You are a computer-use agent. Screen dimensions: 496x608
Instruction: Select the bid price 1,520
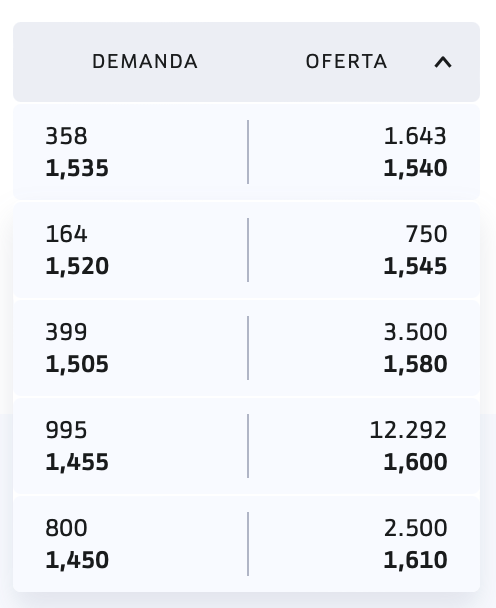pos(77,266)
